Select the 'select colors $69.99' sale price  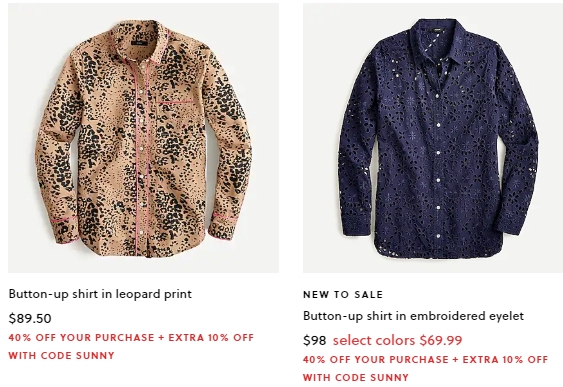[x=397, y=340]
